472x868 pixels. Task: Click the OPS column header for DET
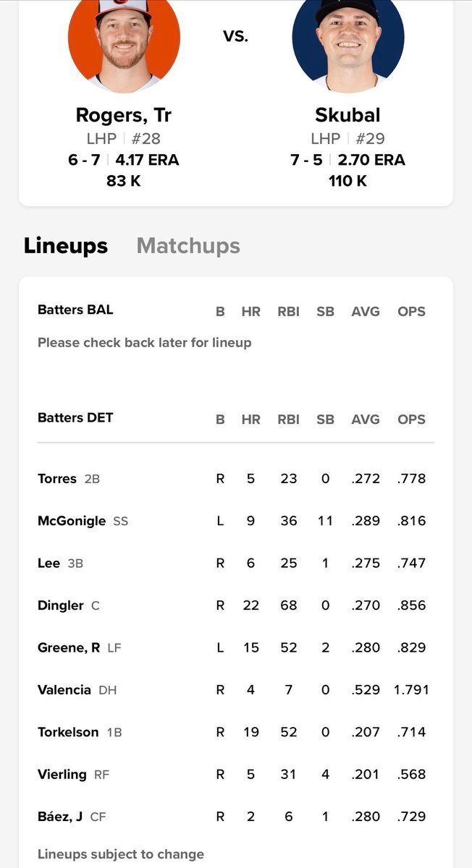pos(411,420)
